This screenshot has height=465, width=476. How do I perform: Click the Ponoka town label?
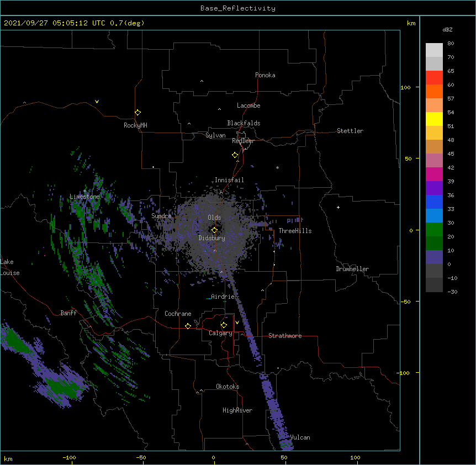coord(265,75)
